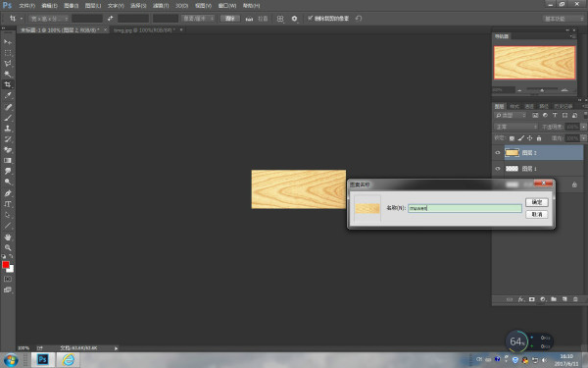588x368 pixels.
Task: Click the red foreground color swatch
Action: tap(6, 265)
